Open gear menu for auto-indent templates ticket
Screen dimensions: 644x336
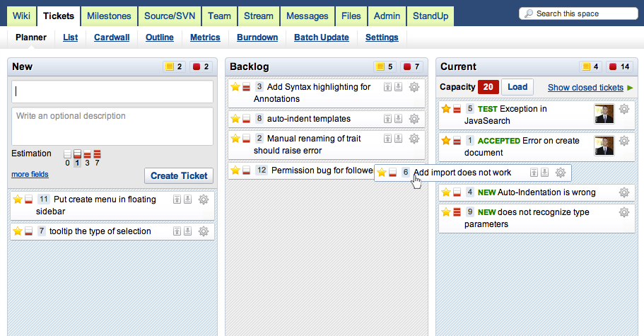pyautogui.click(x=414, y=119)
